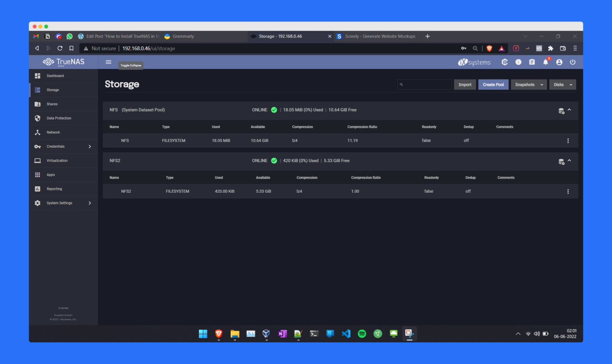Open the Alerts notifications bell

tap(545, 62)
